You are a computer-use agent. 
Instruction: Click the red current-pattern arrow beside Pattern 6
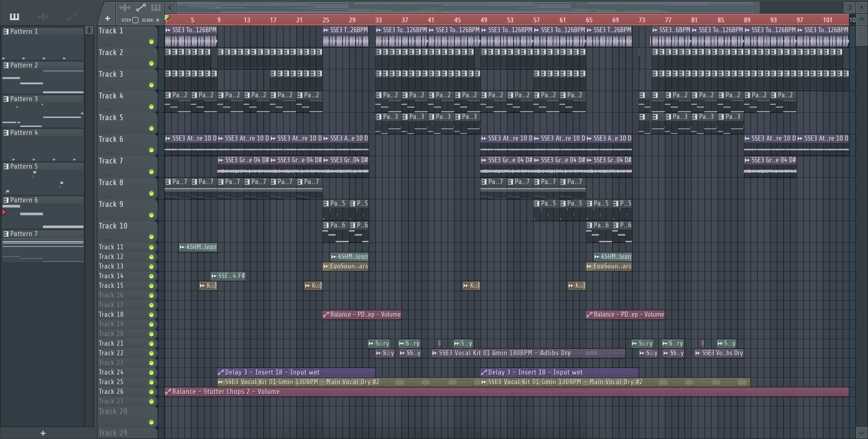coord(4,212)
